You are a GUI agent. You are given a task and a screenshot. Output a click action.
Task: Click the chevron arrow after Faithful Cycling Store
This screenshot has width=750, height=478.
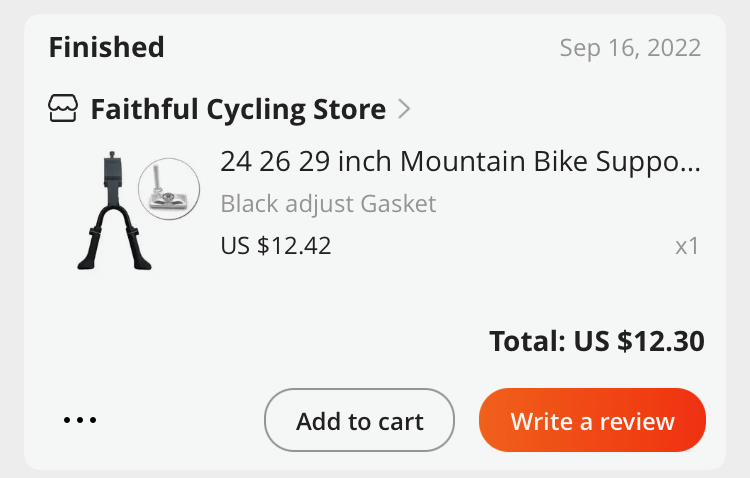(404, 109)
